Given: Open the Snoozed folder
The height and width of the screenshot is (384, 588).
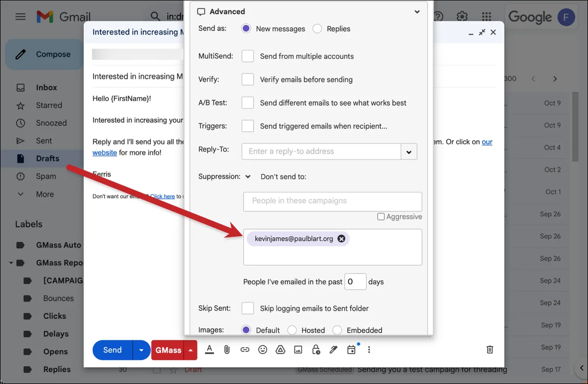Looking at the screenshot, I should click(x=51, y=123).
